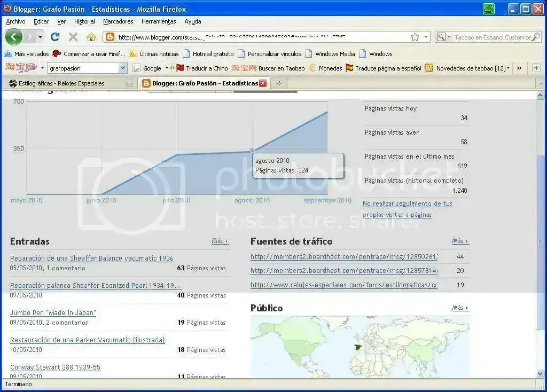Click Traducir a Chino toolbar button
Viewport: 547px width, 392px height.
pos(202,68)
